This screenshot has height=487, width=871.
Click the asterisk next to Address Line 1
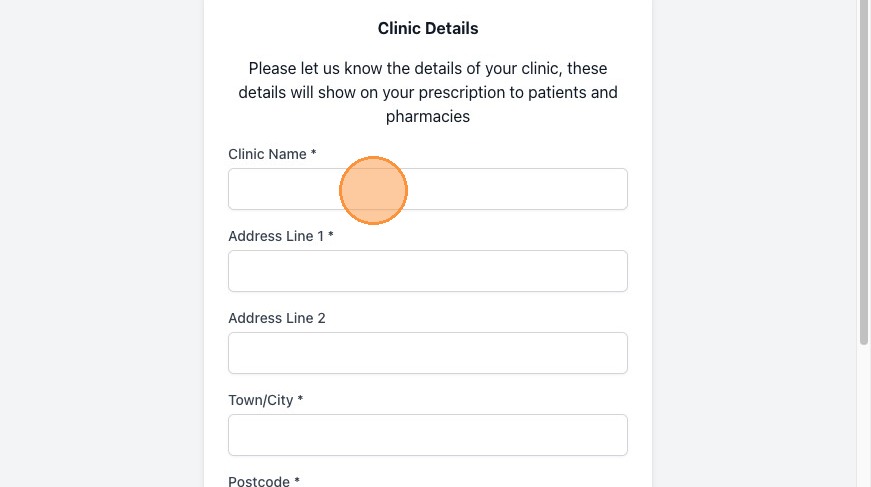[x=331, y=234]
